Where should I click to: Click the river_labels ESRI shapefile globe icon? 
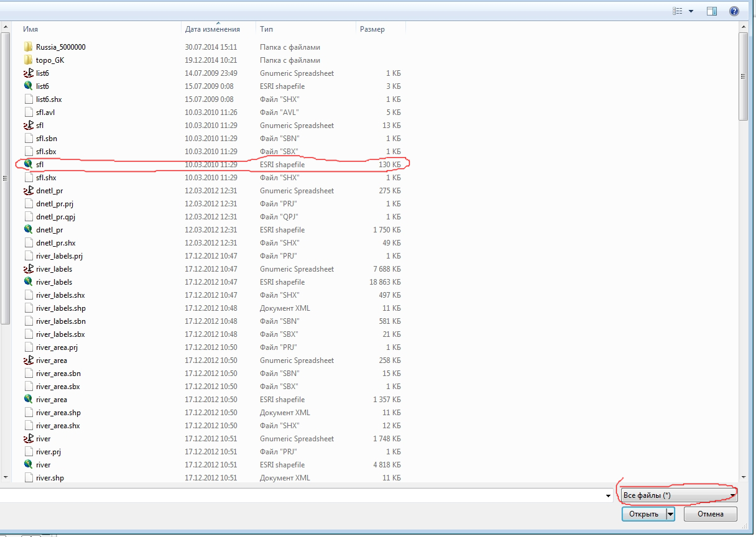coord(28,282)
